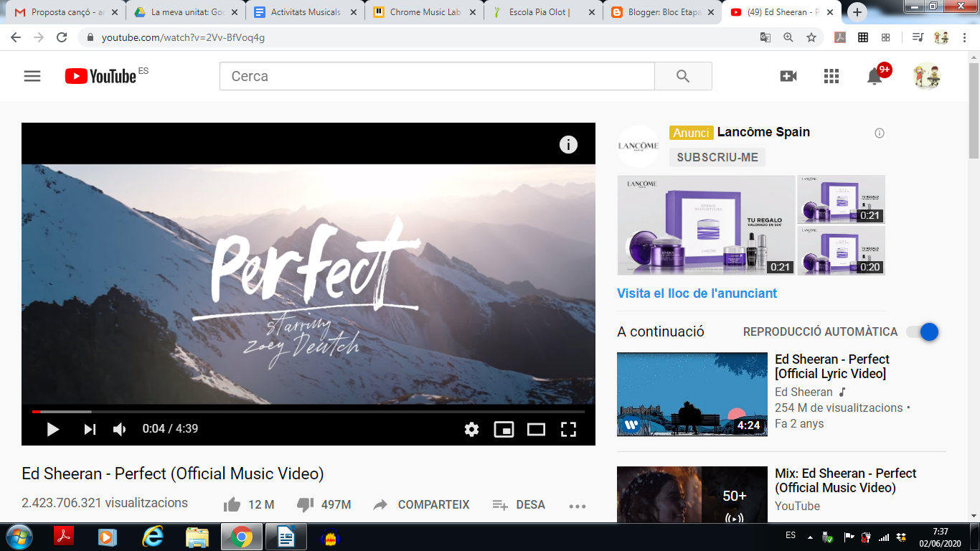Open the more actions three-dot menu
980x551 pixels.
pyautogui.click(x=578, y=505)
